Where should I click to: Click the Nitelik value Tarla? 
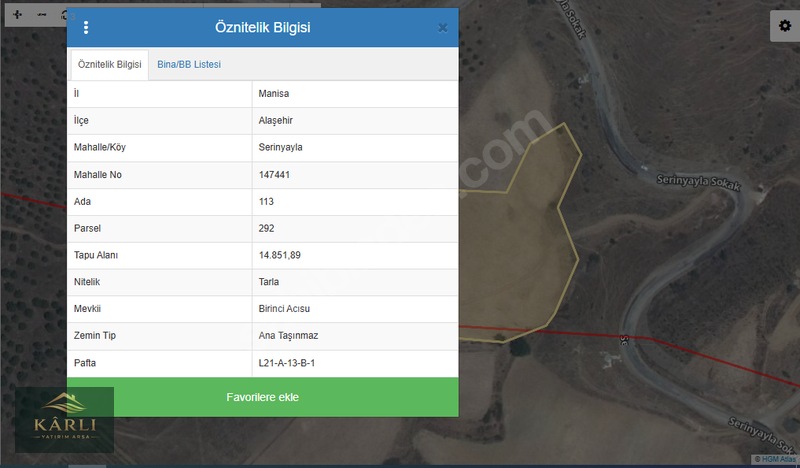coord(268,282)
